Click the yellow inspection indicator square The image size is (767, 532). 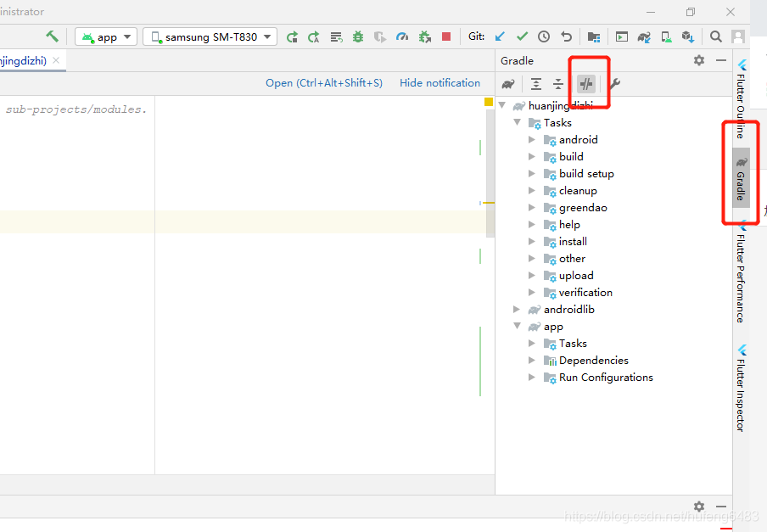488,102
